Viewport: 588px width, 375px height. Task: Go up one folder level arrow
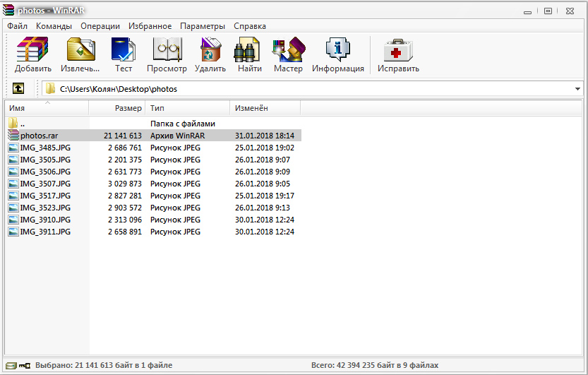(18, 88)
